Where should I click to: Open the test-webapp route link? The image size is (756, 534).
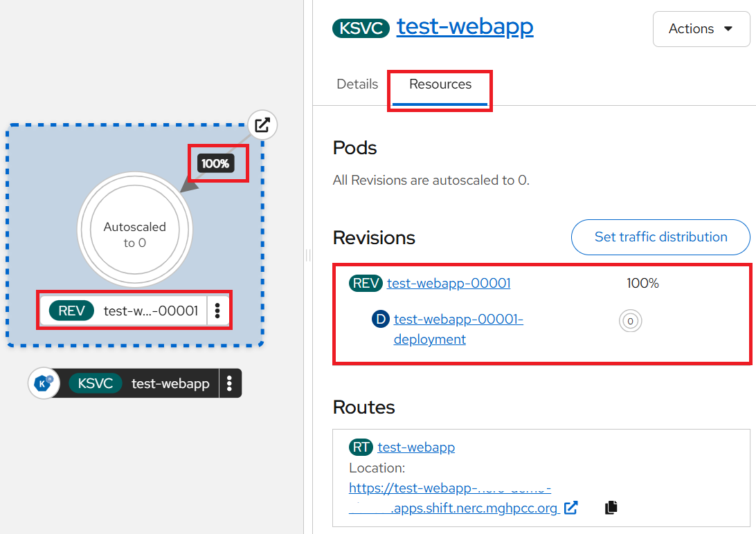pyautogui.click(x=416, y=447)
